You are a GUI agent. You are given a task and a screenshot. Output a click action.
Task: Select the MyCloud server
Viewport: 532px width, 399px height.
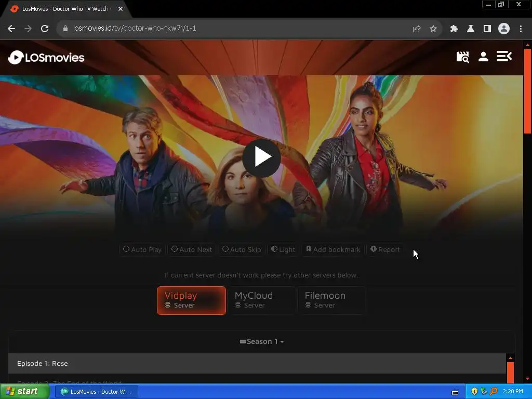click(262, 300)
